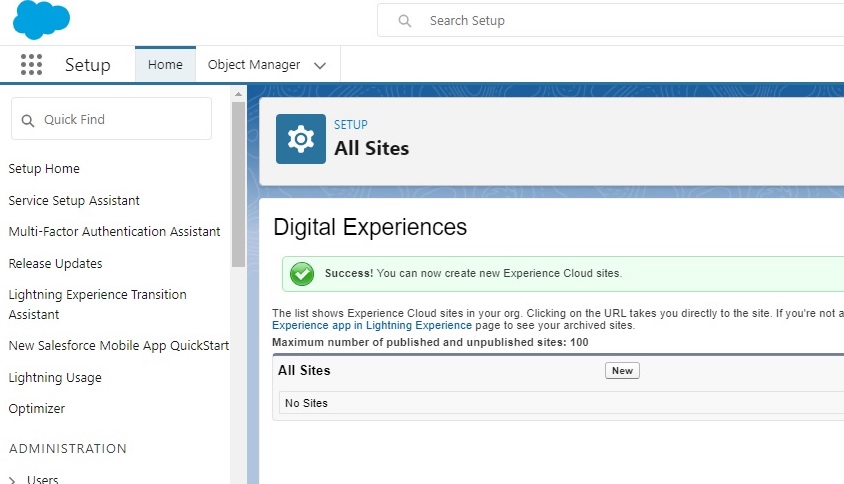Click the 'All Sites' table header text
844x484 pixels.
(x=304, y=370)
